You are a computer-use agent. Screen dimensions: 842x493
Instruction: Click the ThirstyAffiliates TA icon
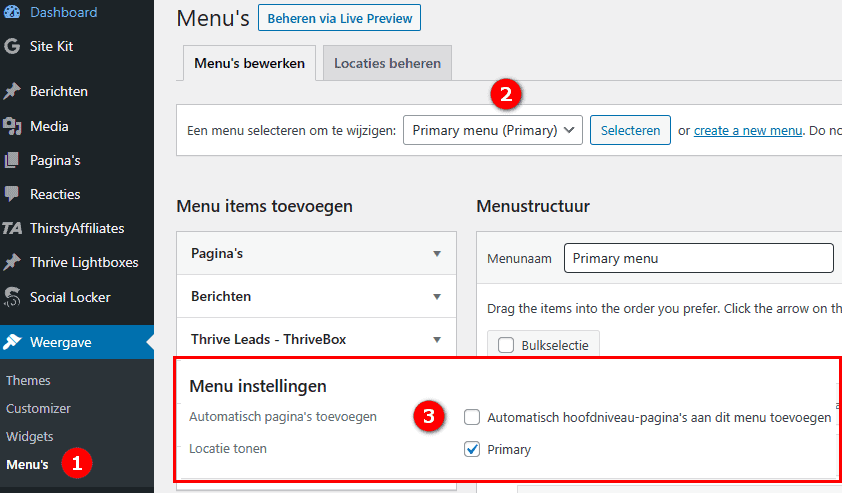point(12,228)
